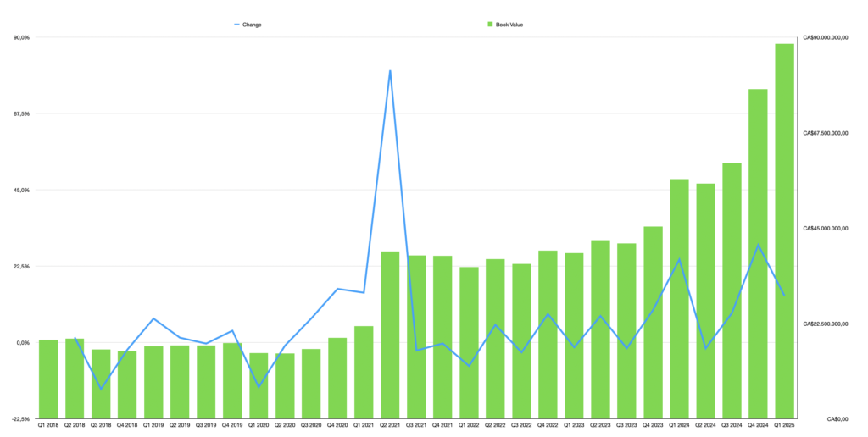This screenshot has width=868, height=437.
Task: Click the 0,0% left axis label
Action: (21, 343)
